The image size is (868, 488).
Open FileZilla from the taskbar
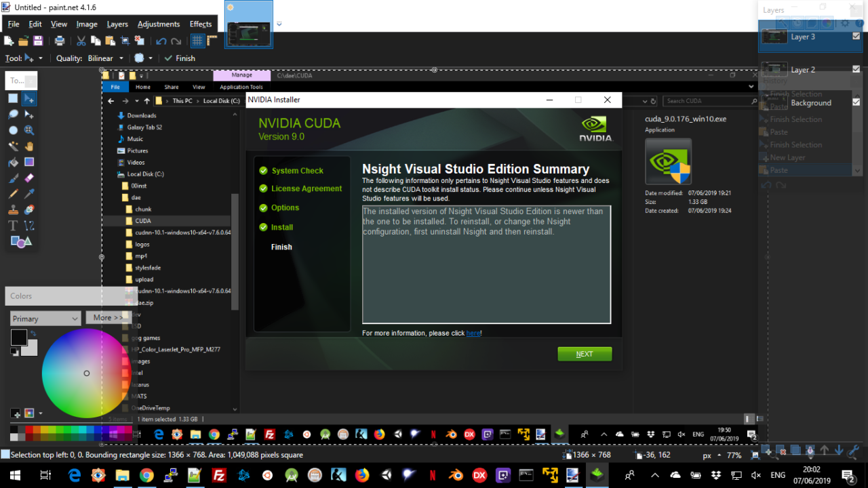click(219, 475)
